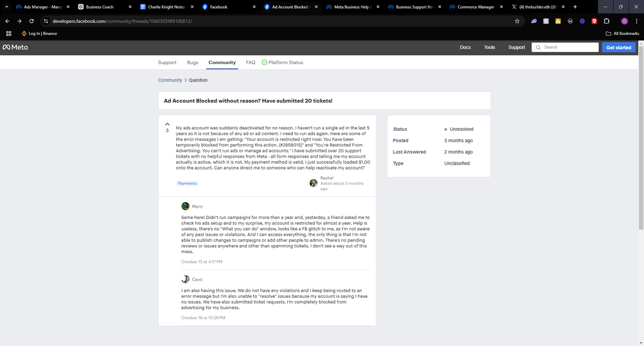Open the blue sunburst extension icon
644x346 pixels.
click(x=582, y=21)
